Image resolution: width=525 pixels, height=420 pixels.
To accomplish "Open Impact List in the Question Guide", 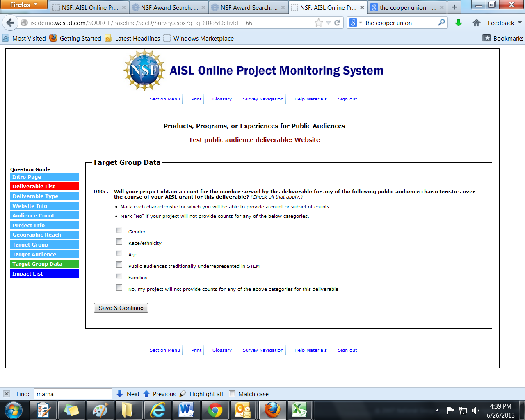I will [x=45, y=274].
